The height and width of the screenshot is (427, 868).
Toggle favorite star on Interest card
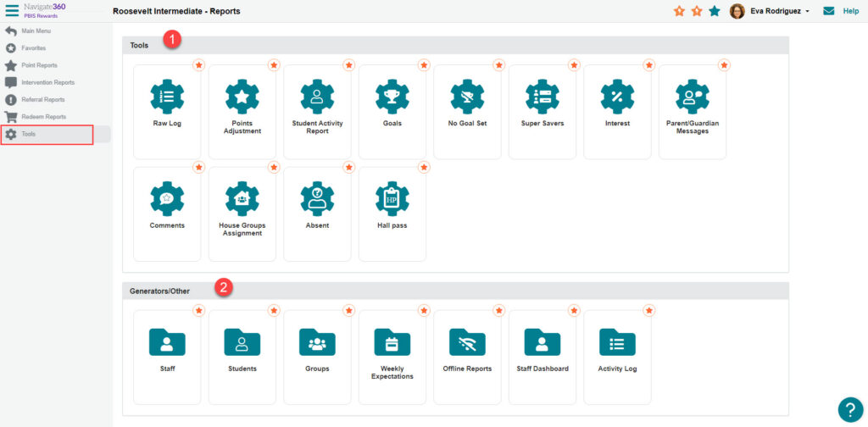pos(649,65)
